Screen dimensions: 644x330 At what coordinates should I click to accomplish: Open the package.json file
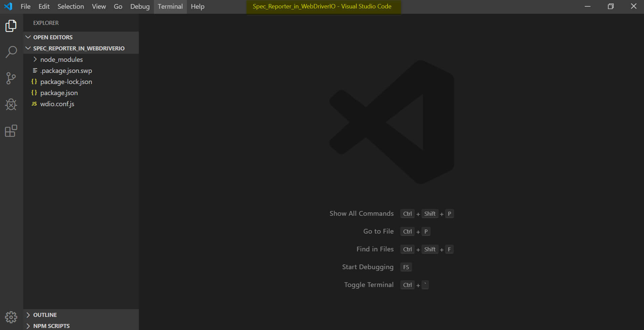pyautogui.click(x=81, y=93)
